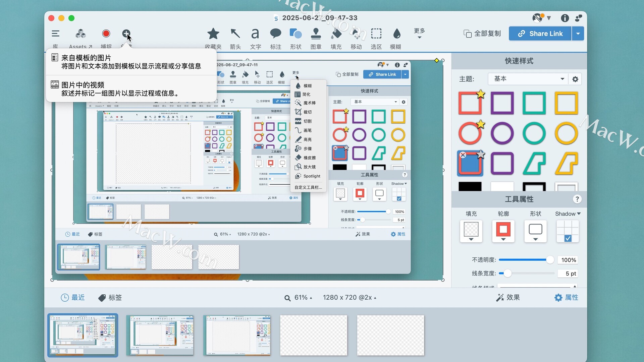Viewport: 644px width, 362px height.
Task: Open the Share Link arrow dropdown
Action: click(x=578, y=34)
